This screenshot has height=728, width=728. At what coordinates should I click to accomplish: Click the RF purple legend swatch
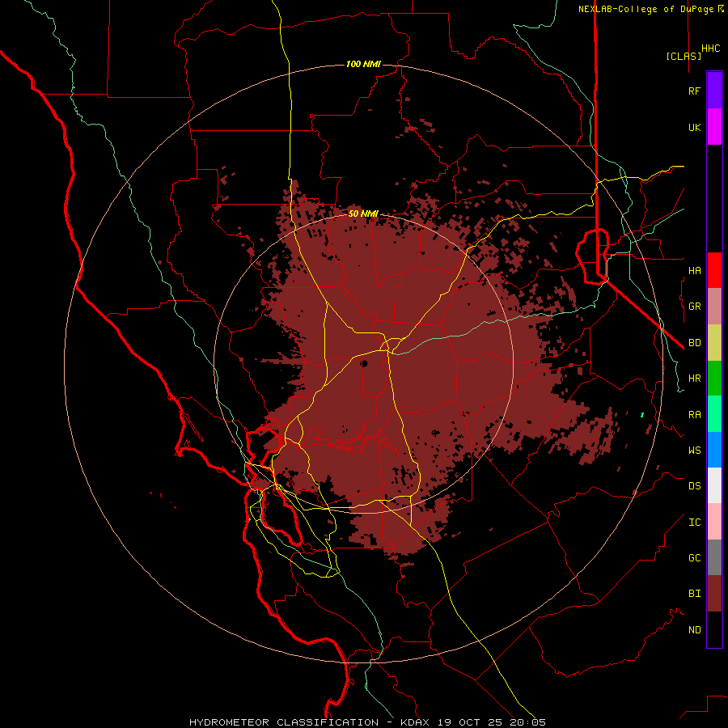tap(714, 91)
